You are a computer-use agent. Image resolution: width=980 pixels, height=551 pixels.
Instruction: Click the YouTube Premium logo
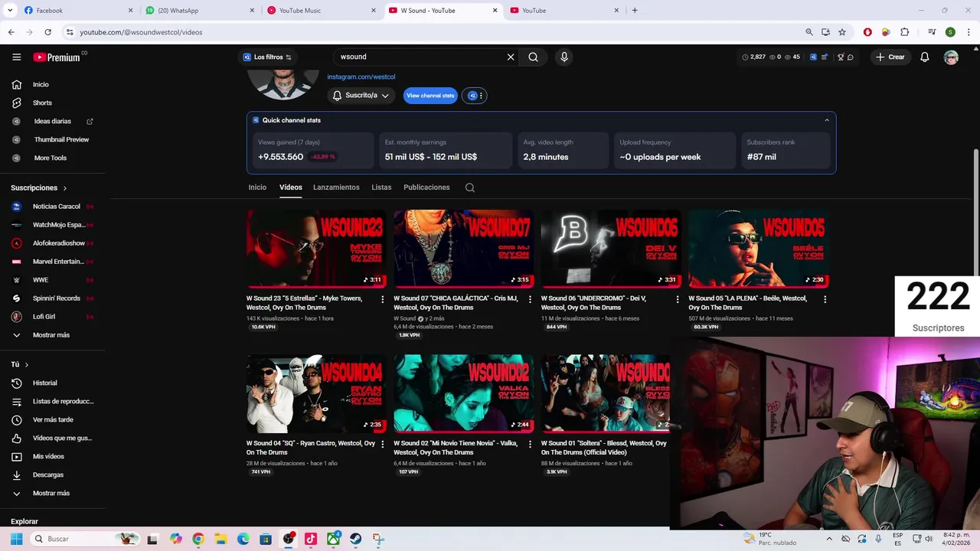click(x=57, y=57)
